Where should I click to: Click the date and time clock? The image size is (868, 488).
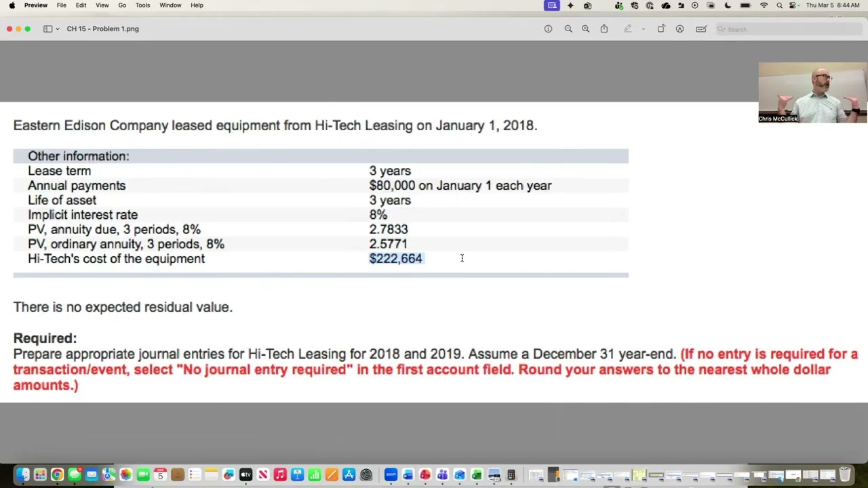tap(833, 5)
